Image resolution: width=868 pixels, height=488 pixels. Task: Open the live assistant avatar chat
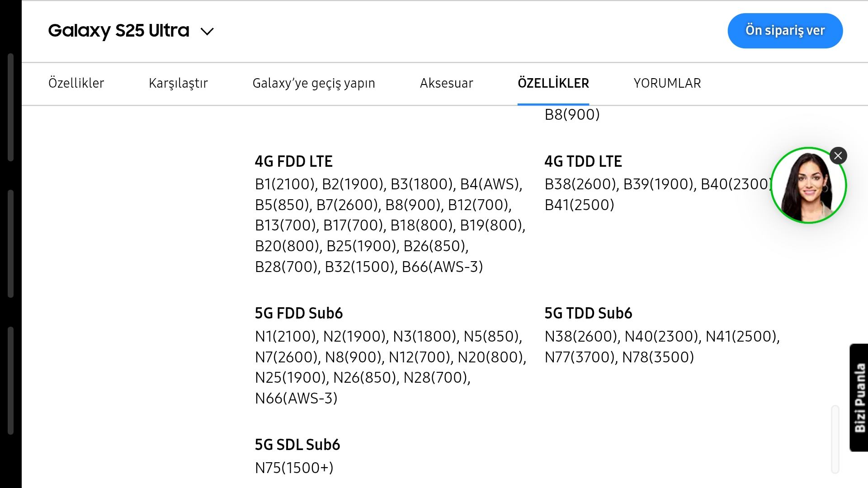(808, 185)
